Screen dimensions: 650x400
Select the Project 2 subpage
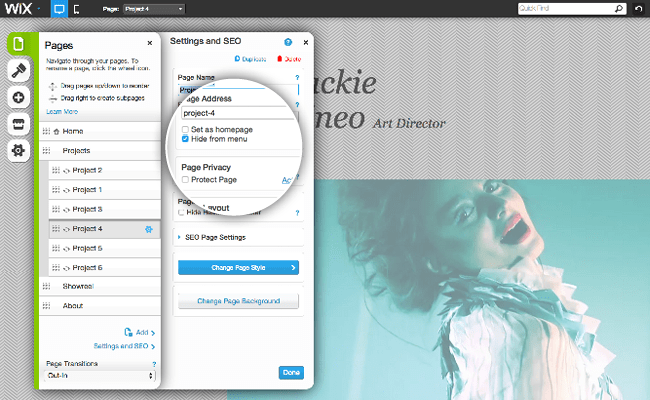104,170
